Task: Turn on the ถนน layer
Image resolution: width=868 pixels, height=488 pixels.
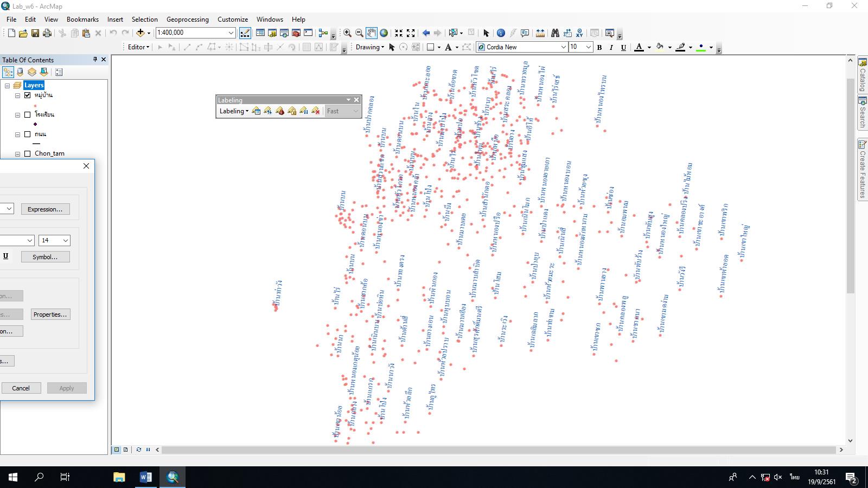Action: click(27, 134)
